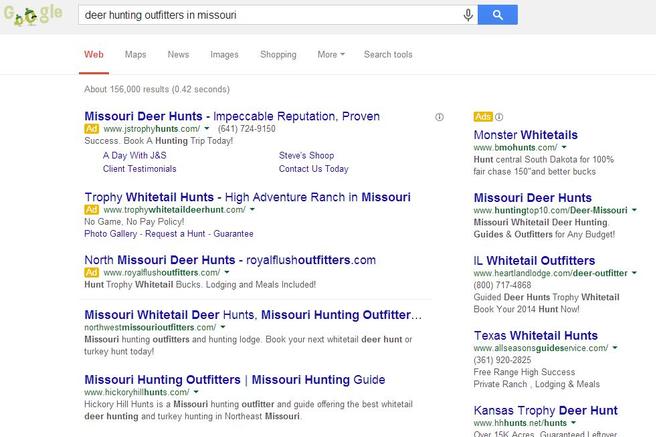Expand arrow next to heartlandlodge.com/deer-outfitter
This screenshot has height=437, width=656.
click(x=634, y=273)
